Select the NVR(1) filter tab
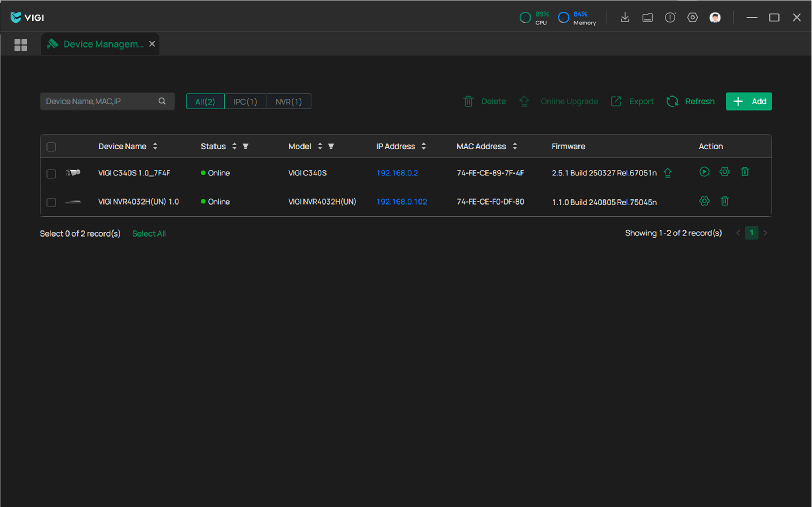This screenshot has width=812, height=507. point(288,102)
